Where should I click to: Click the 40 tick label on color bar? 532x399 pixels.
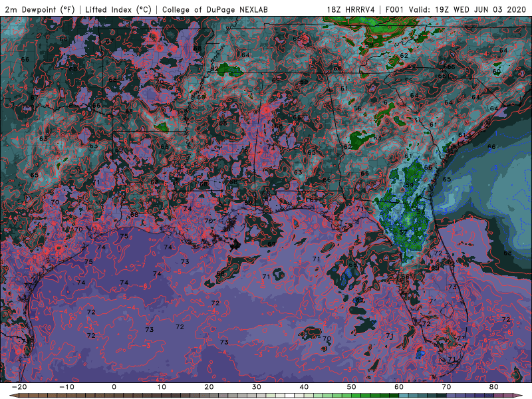[304, 387]
